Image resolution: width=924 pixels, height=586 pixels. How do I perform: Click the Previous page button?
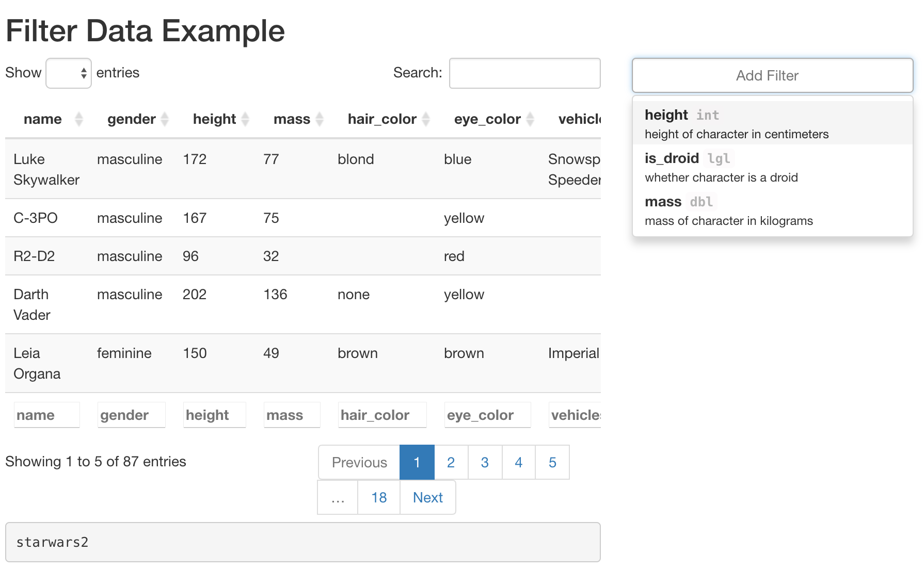[x=359, y=462]
